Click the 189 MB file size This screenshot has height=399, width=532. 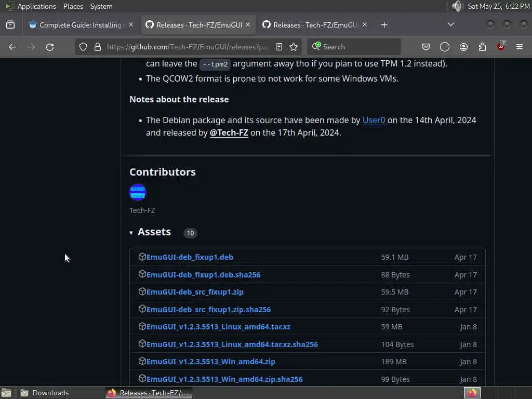394,362
